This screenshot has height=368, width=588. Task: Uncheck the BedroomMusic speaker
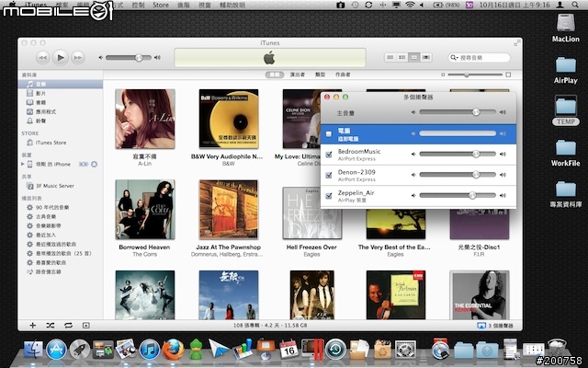(329, 155)
